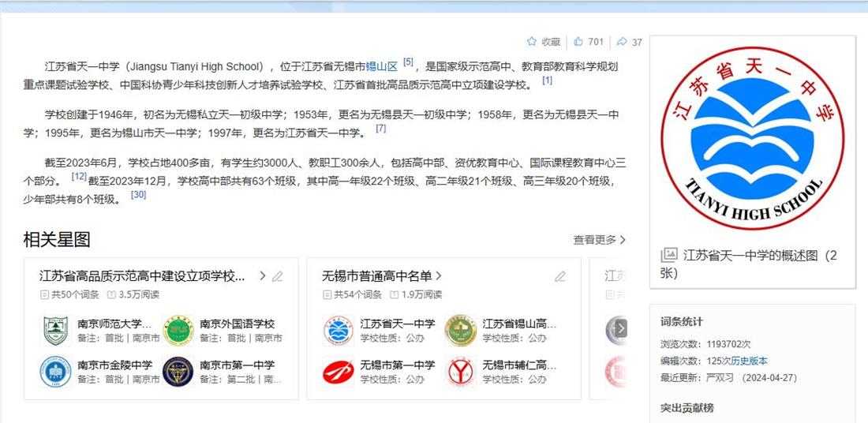Click the next arrow on star map carousel
Screen dimensions: 868x423
pyautogui.click(x=621, y=329)
